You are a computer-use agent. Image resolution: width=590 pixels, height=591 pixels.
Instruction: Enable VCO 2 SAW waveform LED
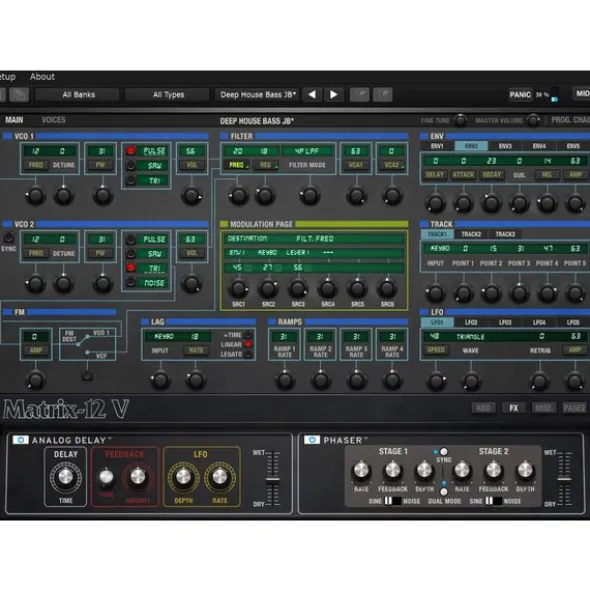(131, 253)
